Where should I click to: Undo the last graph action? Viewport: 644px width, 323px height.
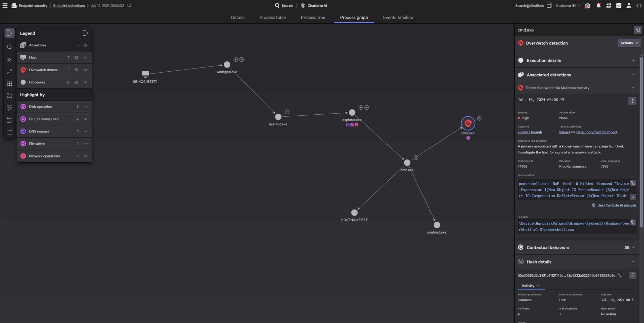coord(9,120)
